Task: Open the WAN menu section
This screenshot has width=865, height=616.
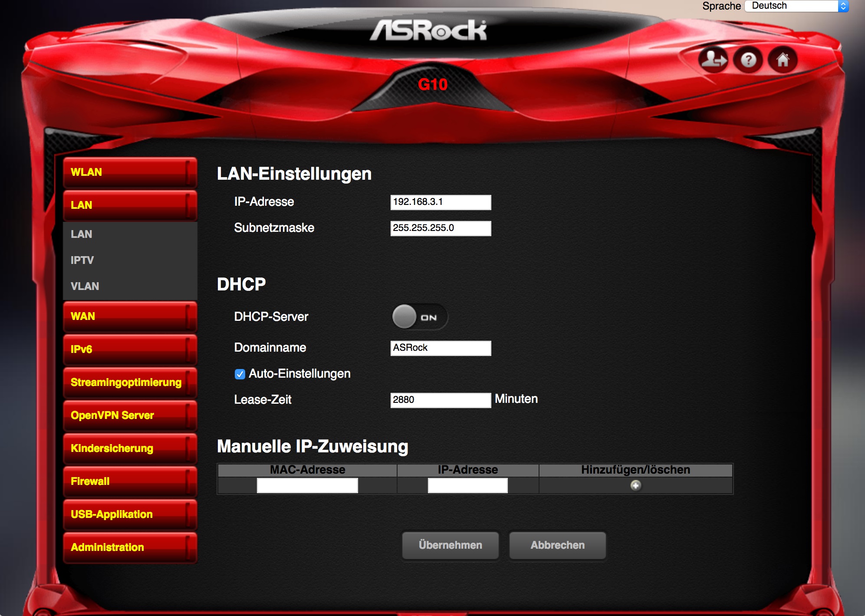Action: pyautogui.click(x=130, y=316)
